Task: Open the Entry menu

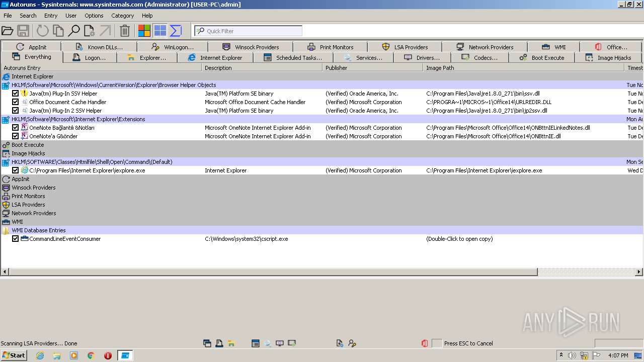Action: point(51,16)
